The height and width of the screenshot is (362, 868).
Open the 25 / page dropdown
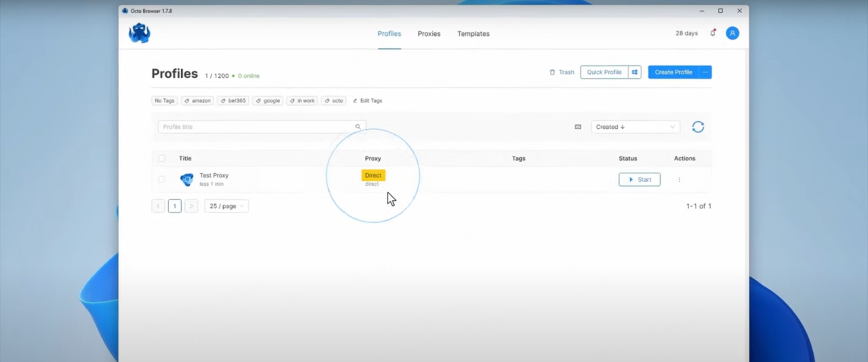226,206
